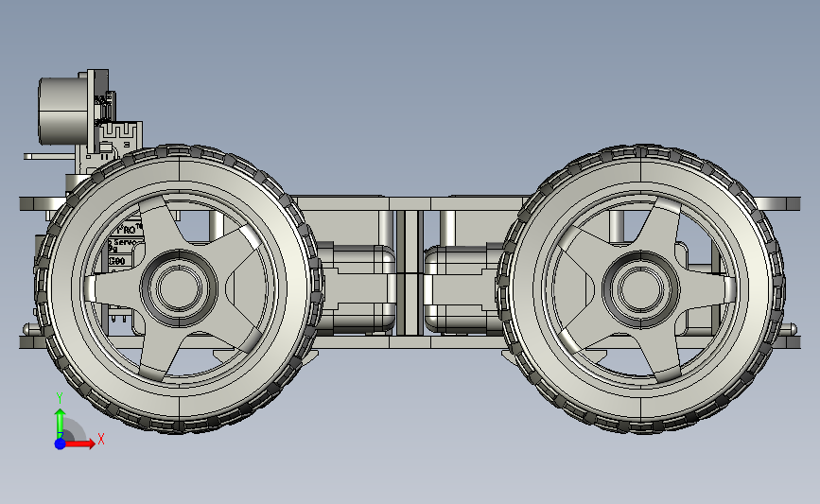This screenshot has width=820, height=504.
Task: Pick the "G90" label text on the servo
Action: coord(117,261)
